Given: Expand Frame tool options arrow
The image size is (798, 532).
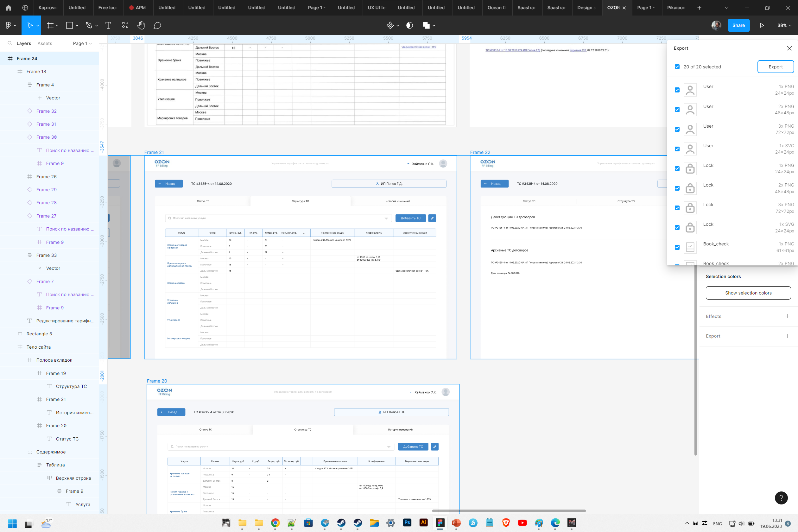Looking at the screenshot, I should 57,25.
